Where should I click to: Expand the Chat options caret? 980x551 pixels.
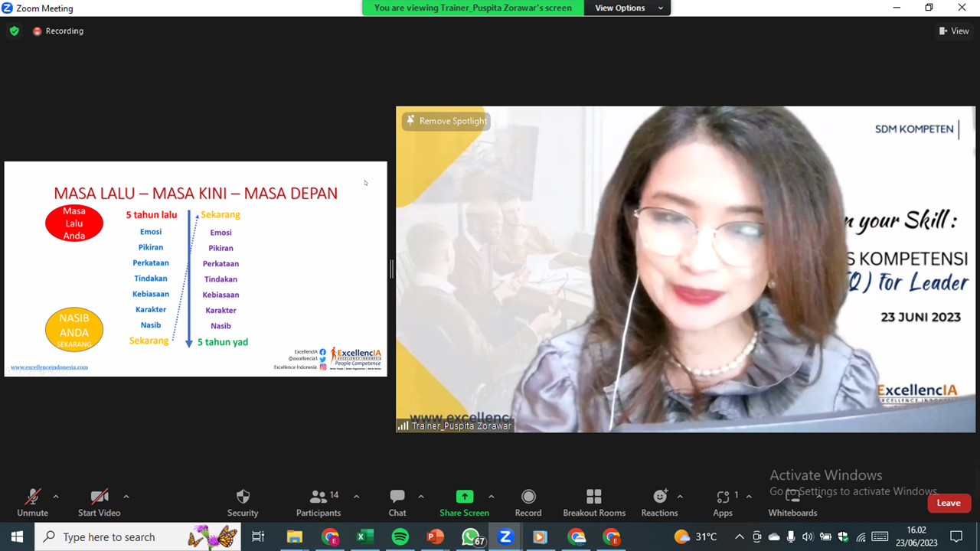coord(421,497)
